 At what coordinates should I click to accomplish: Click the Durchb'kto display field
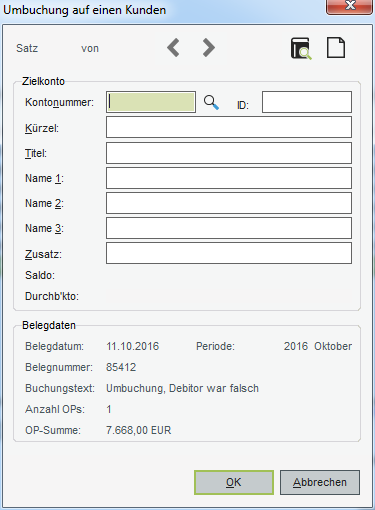coord(229,296)
